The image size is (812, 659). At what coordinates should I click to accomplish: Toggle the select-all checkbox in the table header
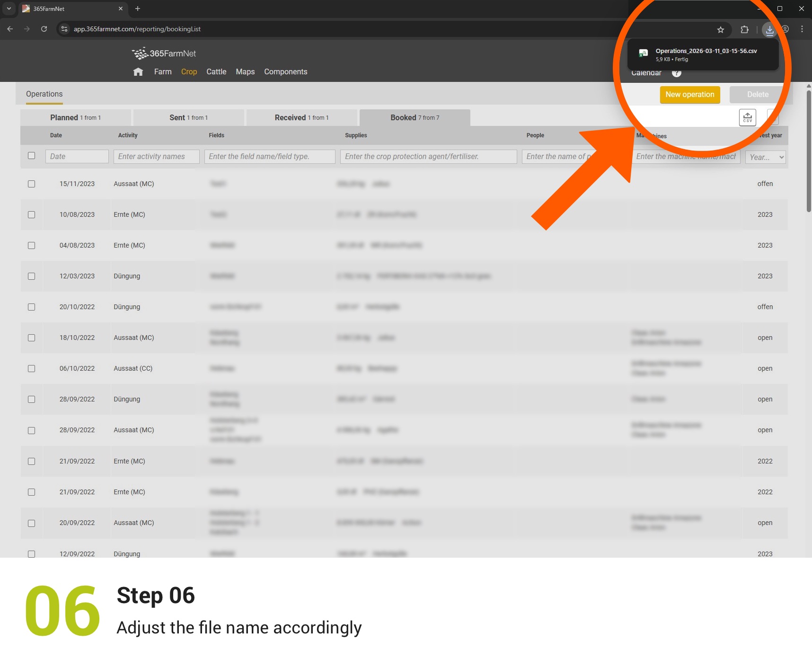tap(32, 155)
